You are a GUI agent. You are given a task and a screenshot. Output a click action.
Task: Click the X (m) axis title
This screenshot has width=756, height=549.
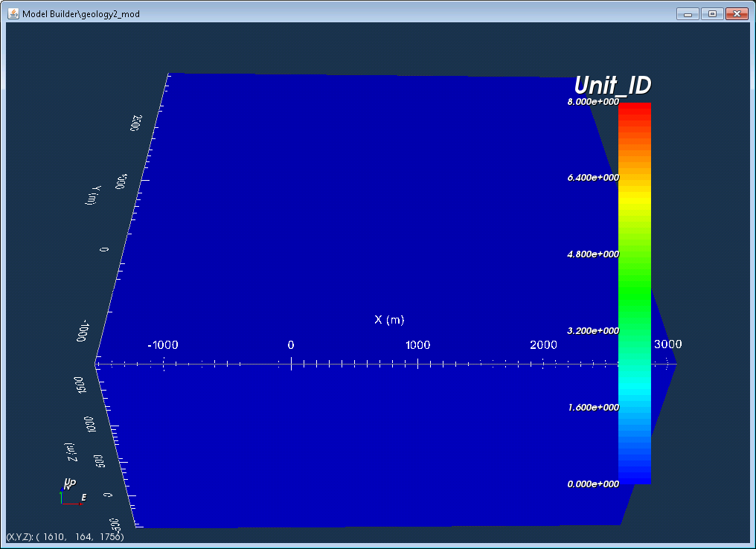click(x=389, y=320)
